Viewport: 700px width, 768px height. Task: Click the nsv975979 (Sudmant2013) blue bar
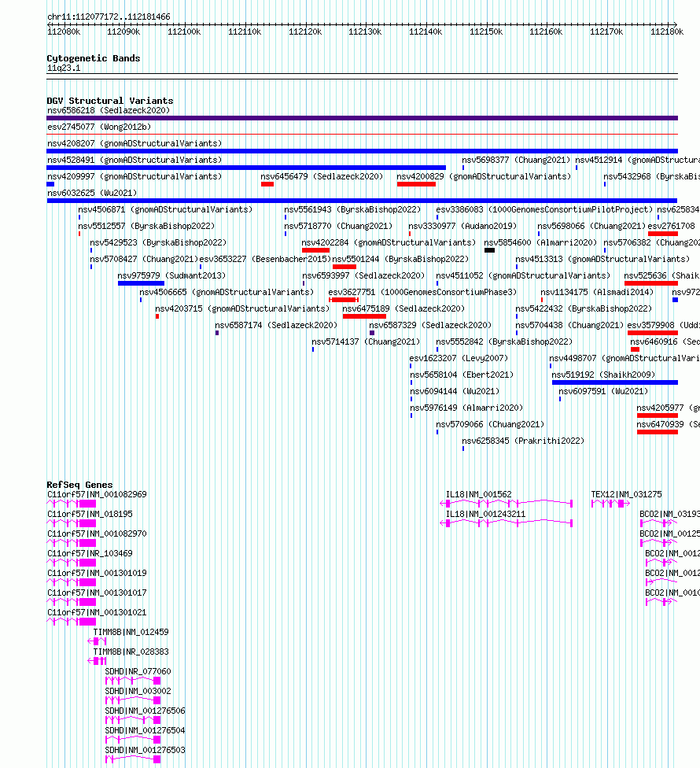[141, 283]
